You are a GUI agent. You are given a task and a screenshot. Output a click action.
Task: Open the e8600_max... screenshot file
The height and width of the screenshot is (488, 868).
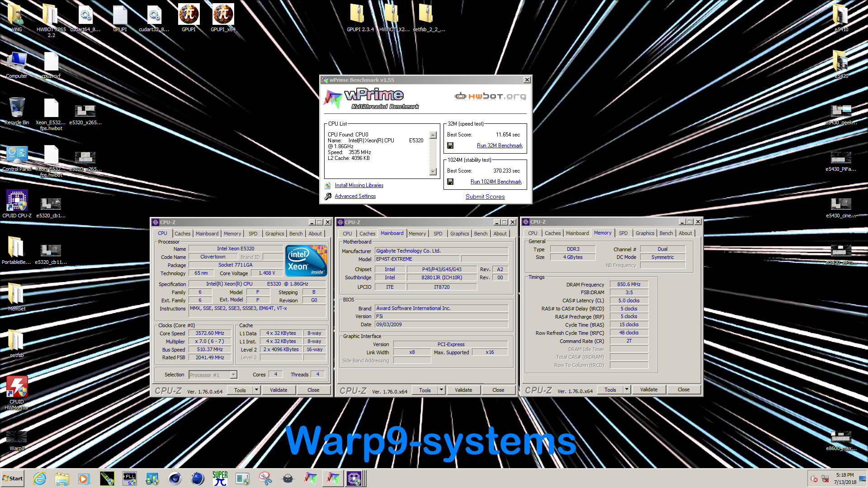pos(841,441)
